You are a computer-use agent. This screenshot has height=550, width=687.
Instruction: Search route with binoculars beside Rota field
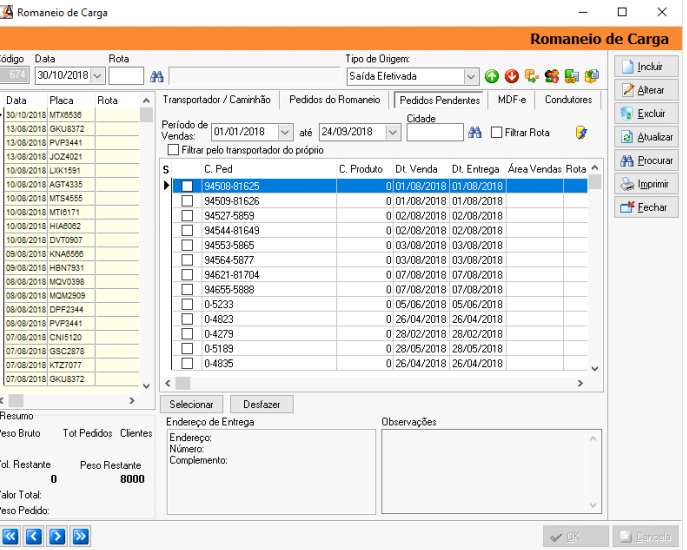click(x=156, y=77)
